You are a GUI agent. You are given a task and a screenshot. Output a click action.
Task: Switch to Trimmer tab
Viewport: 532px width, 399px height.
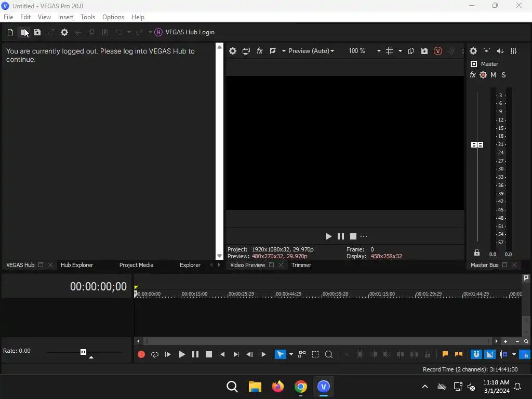point(301,265)
